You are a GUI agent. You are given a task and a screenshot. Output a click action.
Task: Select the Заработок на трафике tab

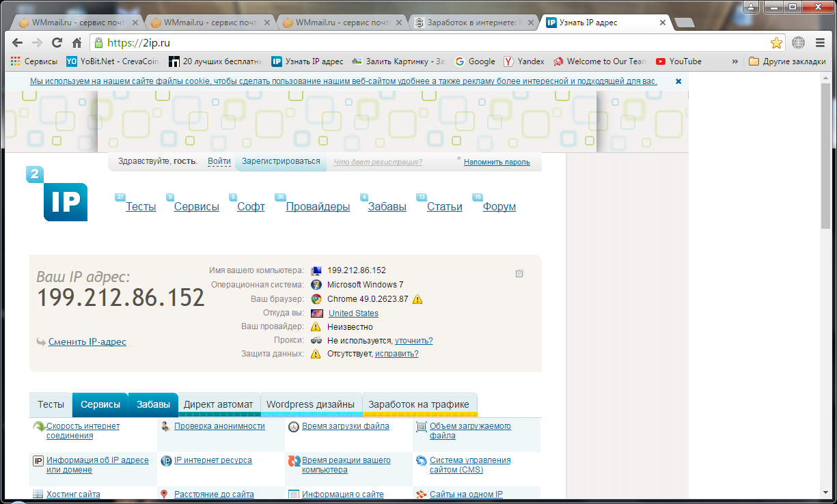point(419,405)
